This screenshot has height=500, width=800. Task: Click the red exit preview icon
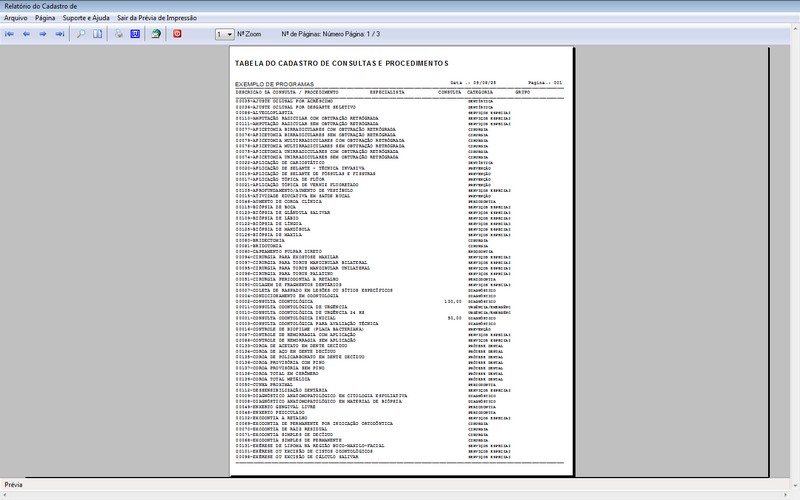pos(178,34)
